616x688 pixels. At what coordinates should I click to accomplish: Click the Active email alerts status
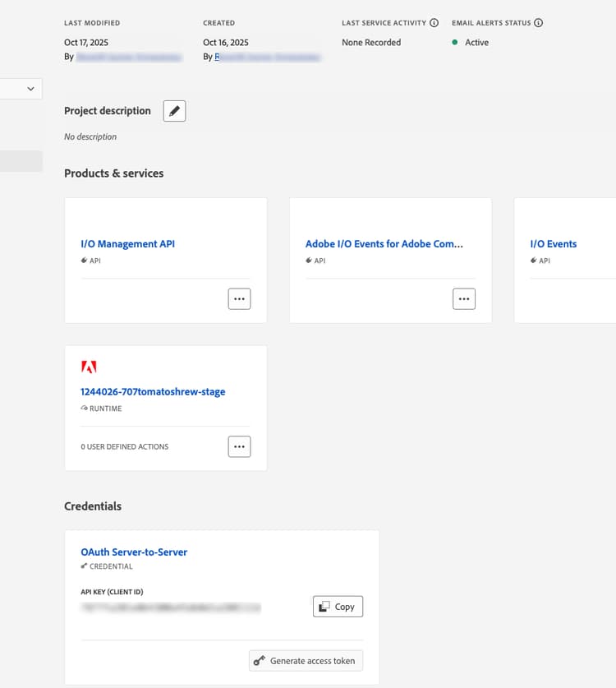(x=476, y=43)
